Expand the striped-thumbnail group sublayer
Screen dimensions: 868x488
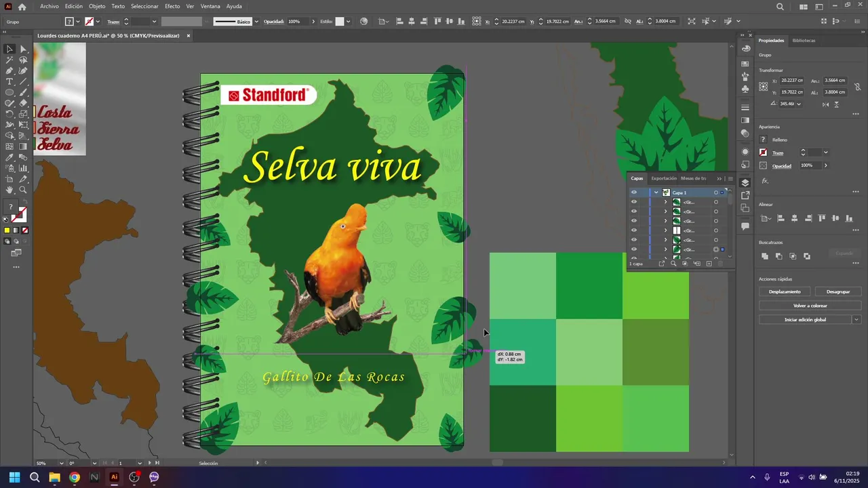point(665,230)
